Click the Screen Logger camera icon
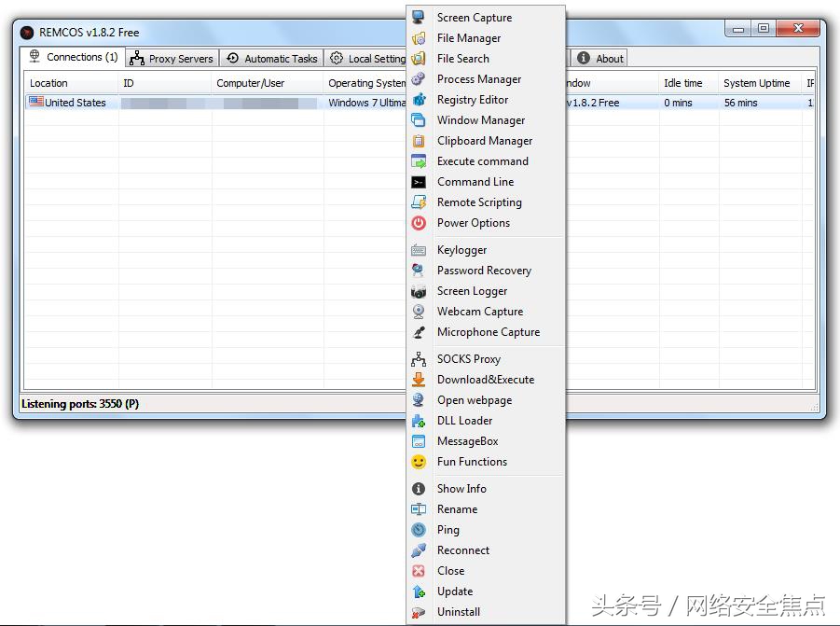Image resolution: width=840 pixels, height=626 pixels. pyautogui.click(x=419, y=291)
